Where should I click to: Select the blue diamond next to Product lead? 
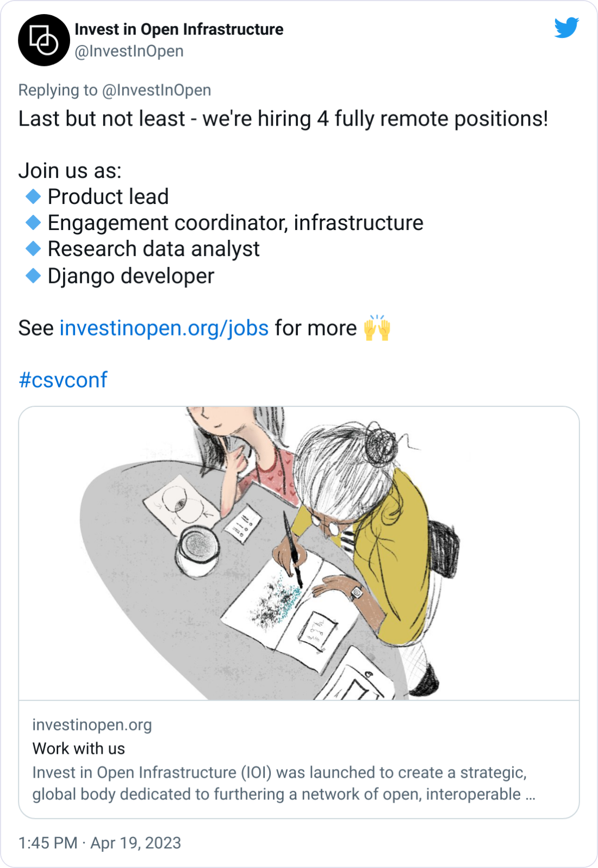click(32, 196)
